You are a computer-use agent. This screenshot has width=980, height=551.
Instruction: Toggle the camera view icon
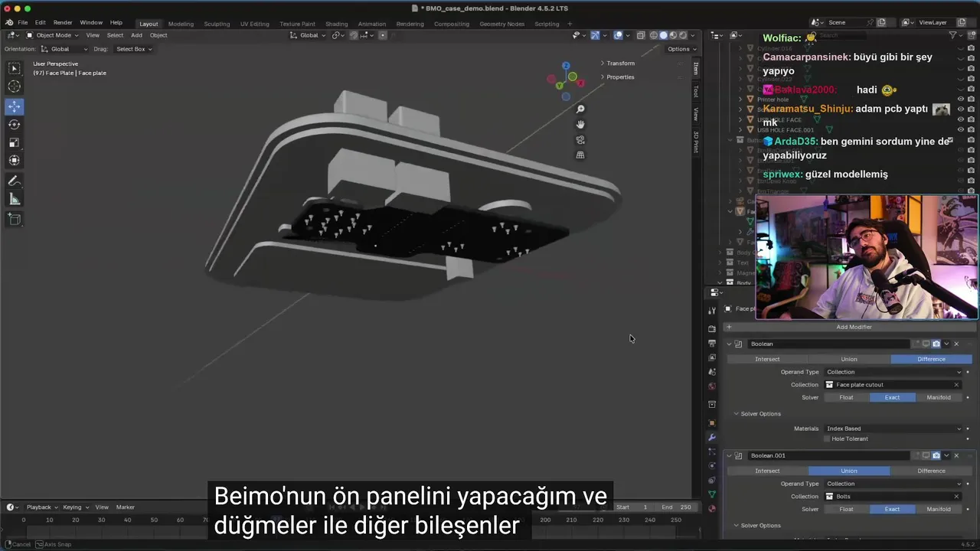[x=580, y=140]
